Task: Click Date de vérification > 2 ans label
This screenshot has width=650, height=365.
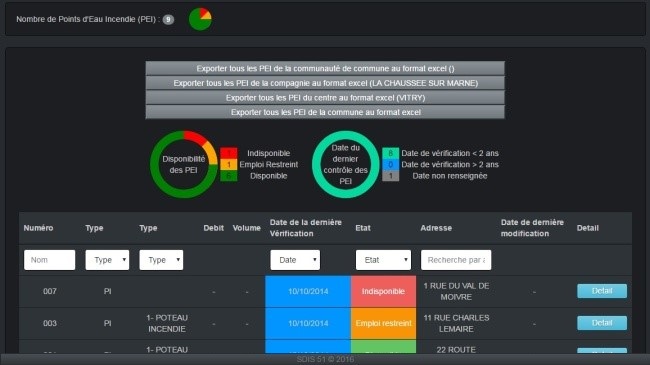Action: tap(450, 165)
